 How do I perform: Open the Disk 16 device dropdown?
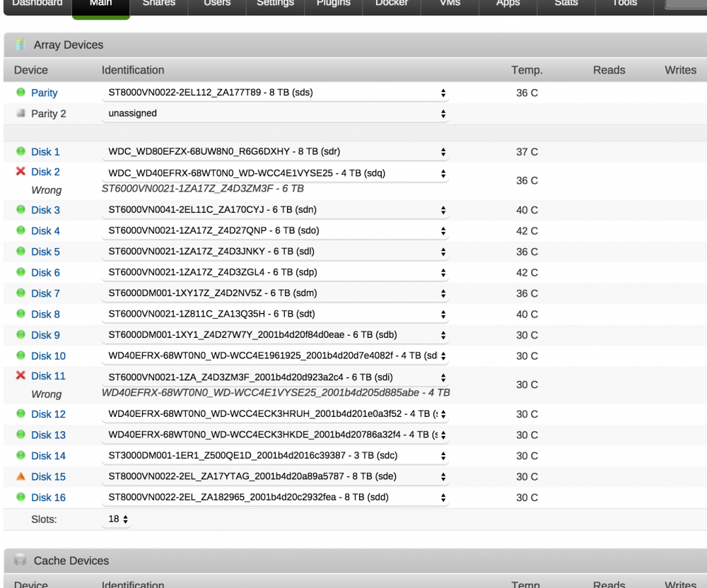tap(275, 498)
